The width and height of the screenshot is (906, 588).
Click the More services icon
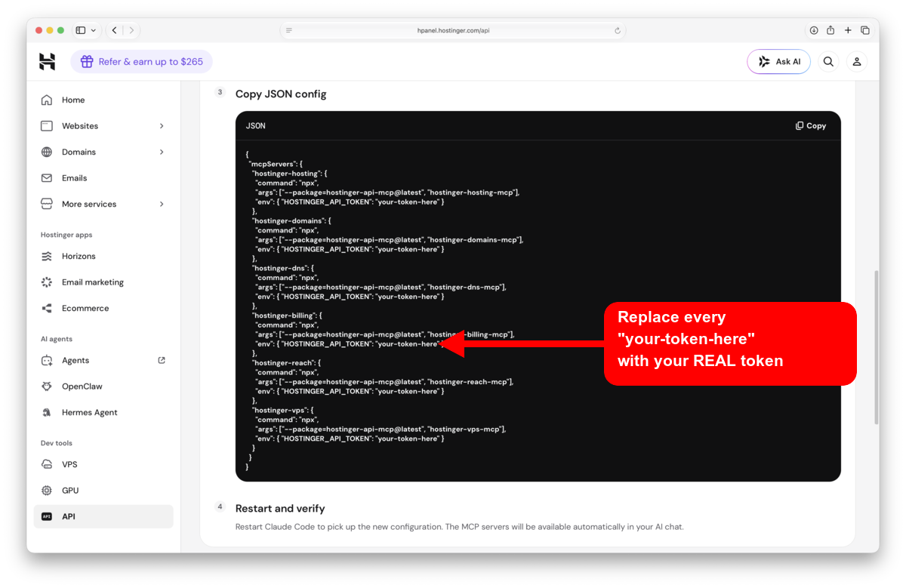coord(47,204)
